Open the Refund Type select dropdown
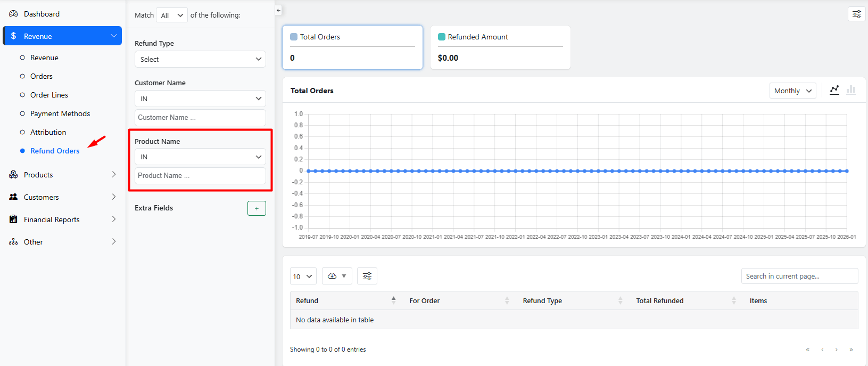The height and width of the screenshot is (366, 868). click(x=200, y=59)
